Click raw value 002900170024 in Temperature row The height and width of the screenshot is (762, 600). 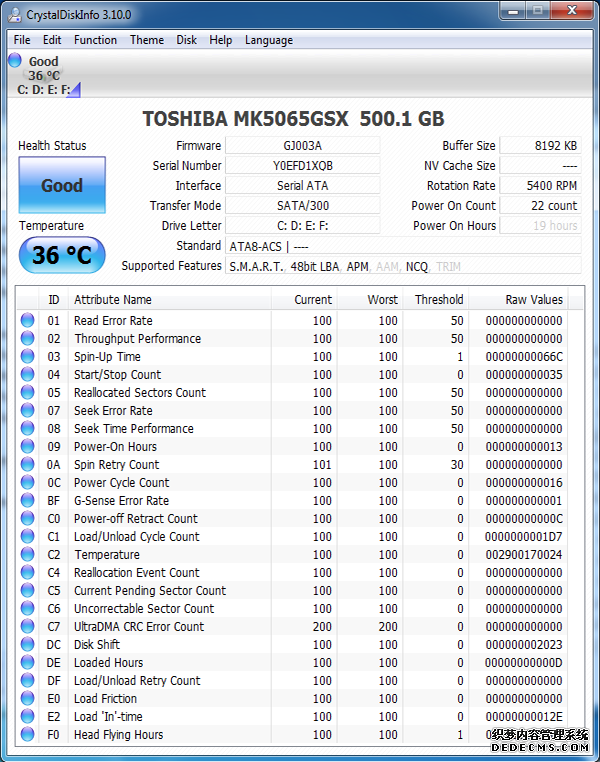click(x=524, y=554)
